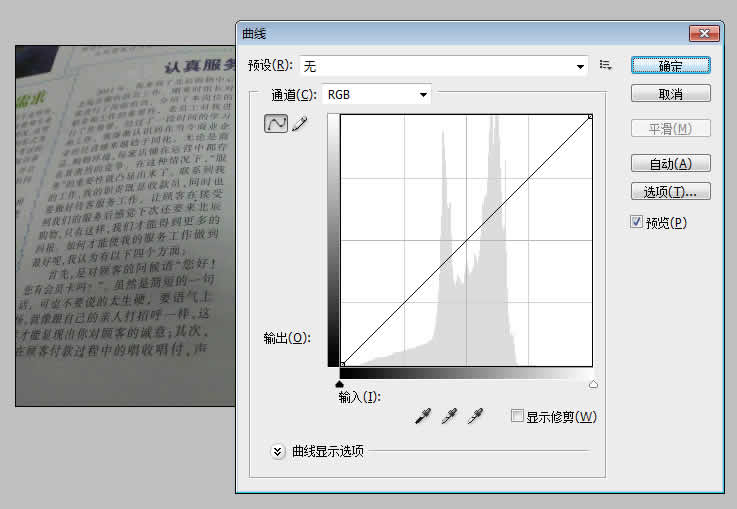The image size is (737, 509).
Task: Select the pencil draw-curve tool
Action: point(298,125)
